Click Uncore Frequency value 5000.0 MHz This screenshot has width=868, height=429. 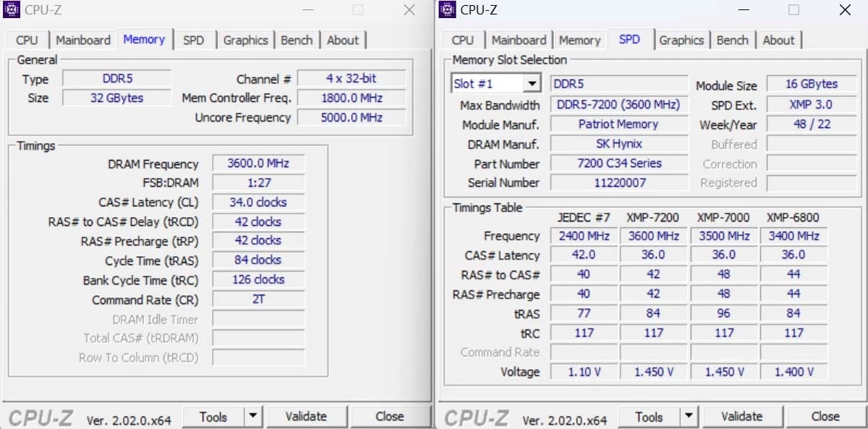[352, 117]
